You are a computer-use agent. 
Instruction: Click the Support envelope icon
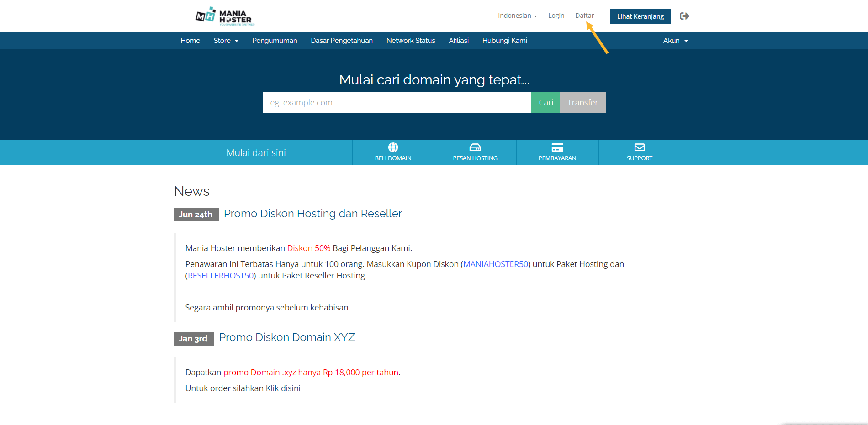click(639, 147)
